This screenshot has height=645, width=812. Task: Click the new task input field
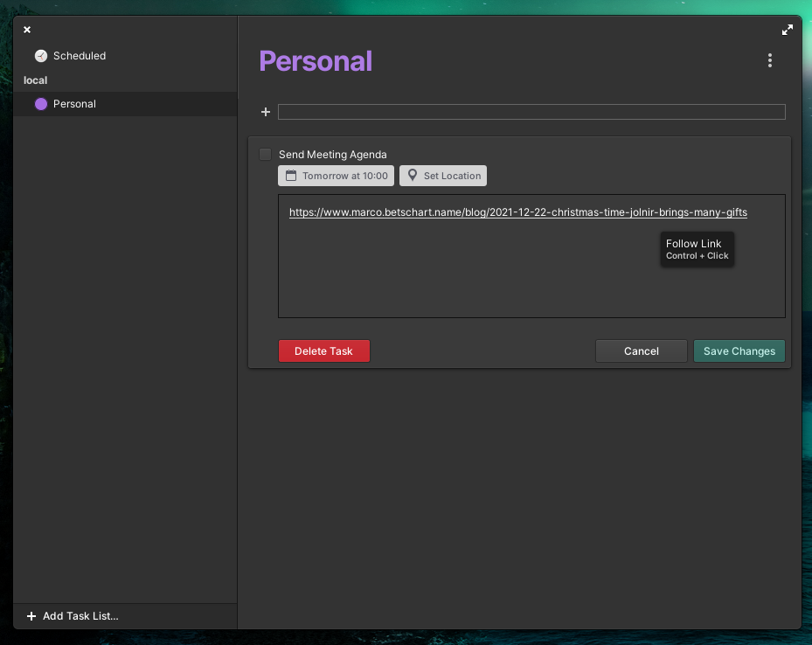pos(531,112)
